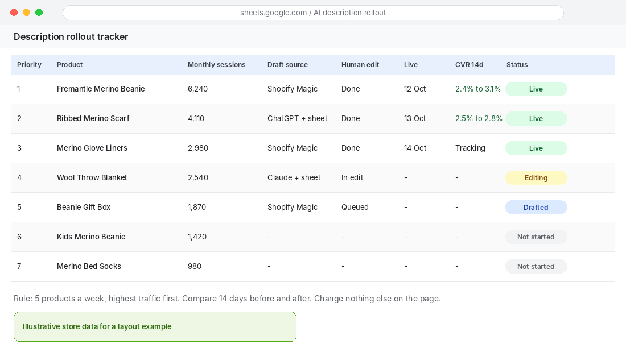This screenshot has height=364, width=626.
Task: Click the Merino Bed Socks product cell
Action: [89, 266]
